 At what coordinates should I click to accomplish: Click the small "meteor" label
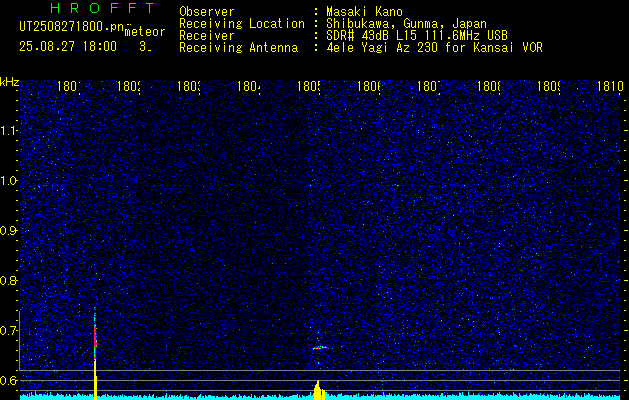(x=145, y=32)
